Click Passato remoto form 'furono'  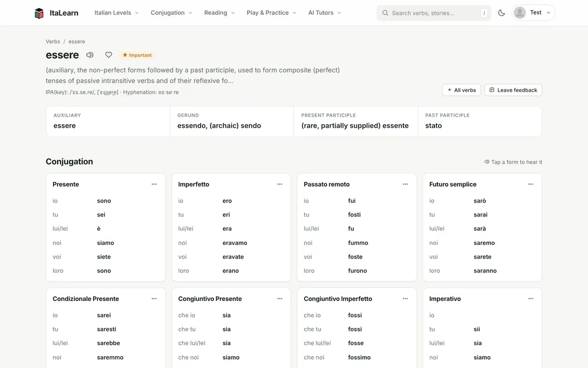coord(358,271)
